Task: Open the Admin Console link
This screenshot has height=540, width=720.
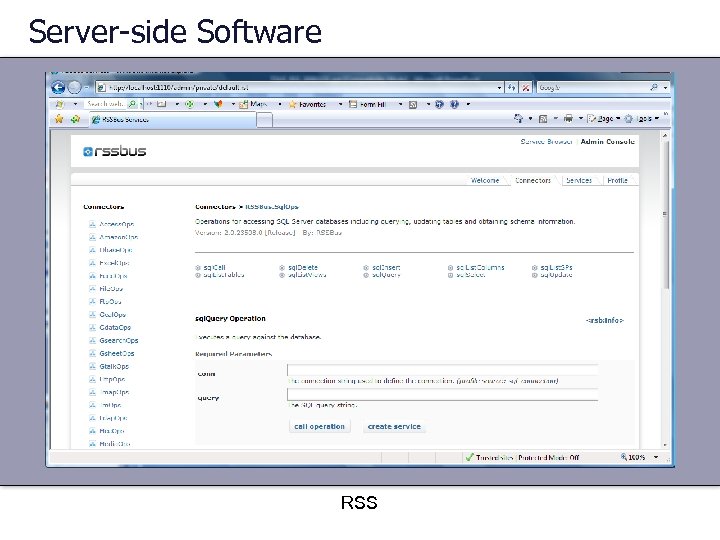Action: 608,141
